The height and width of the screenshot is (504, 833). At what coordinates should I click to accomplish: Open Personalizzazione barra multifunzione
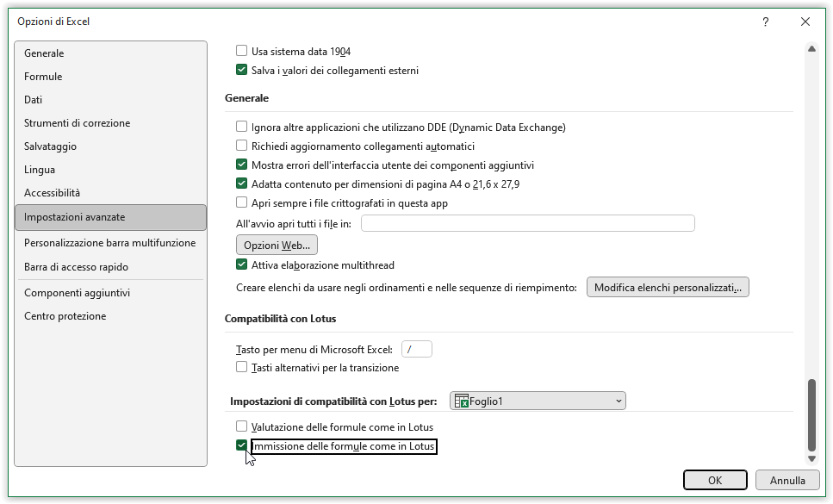point(110,243)
